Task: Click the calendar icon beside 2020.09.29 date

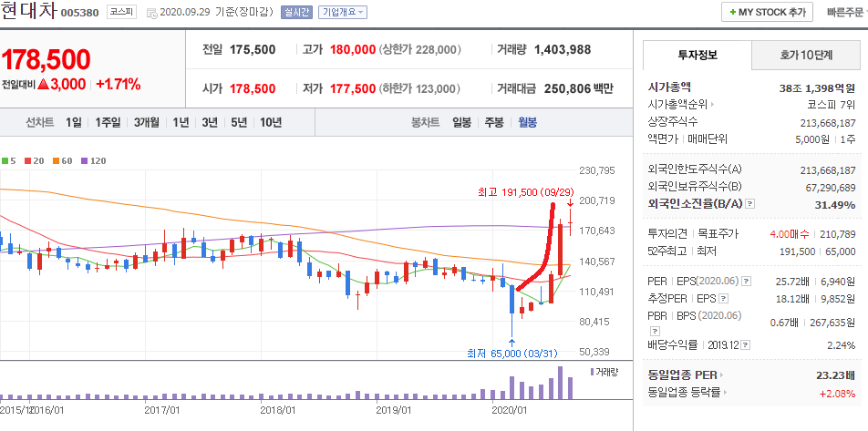Action: (151, 12)
